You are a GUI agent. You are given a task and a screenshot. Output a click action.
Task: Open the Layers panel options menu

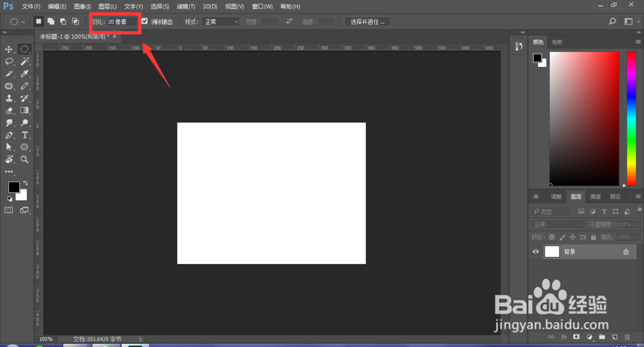(x=638, y=196)
